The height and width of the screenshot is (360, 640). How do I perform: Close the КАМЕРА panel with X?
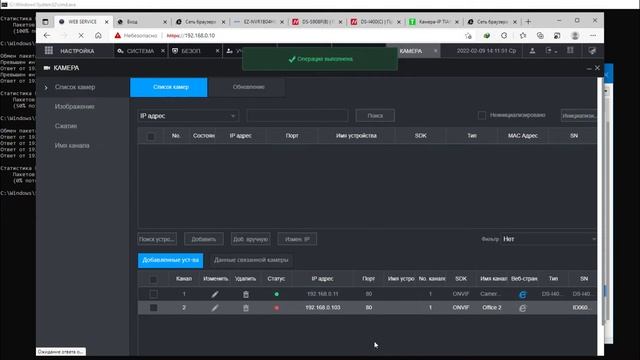597,68
